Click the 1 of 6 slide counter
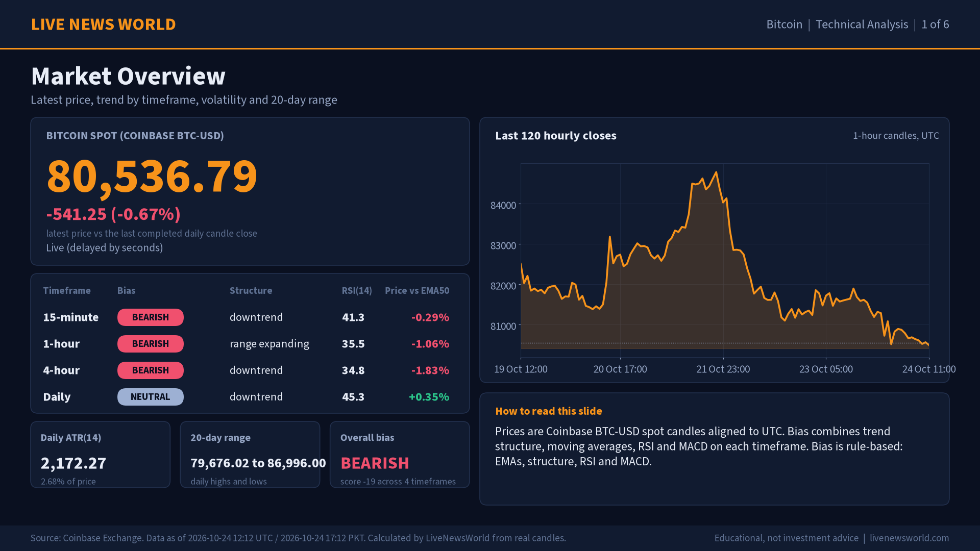The image size is (980, 551). pos(935,24)
